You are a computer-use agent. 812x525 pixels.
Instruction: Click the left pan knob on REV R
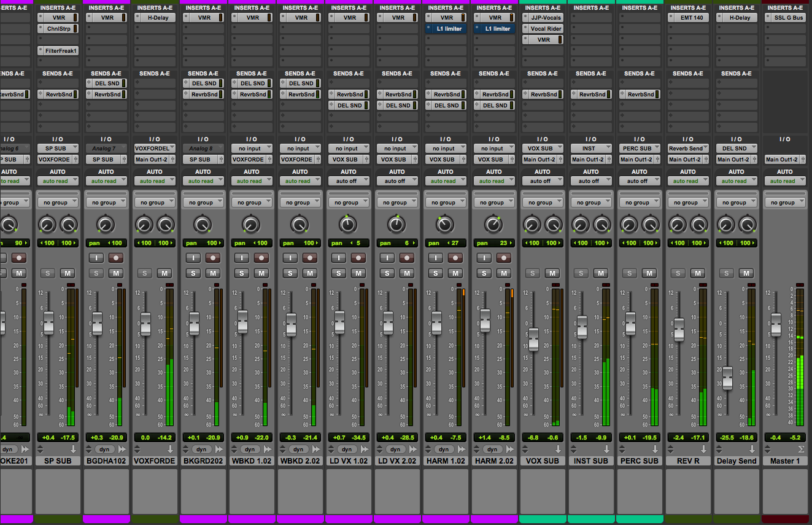point(677,225)
